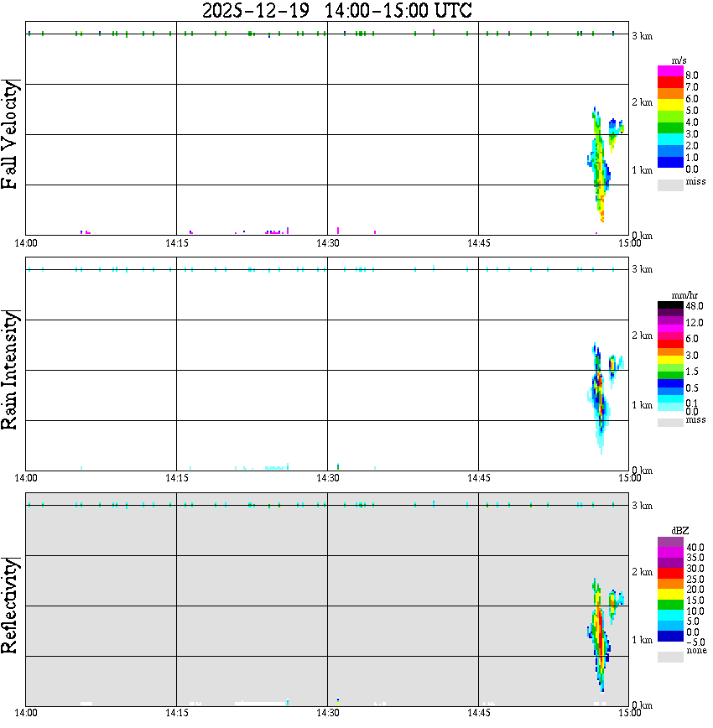Click the '14:30' tick under the Fall Velocity plot
This screenshot has height=728, width=713.
(x=328, y=243)
